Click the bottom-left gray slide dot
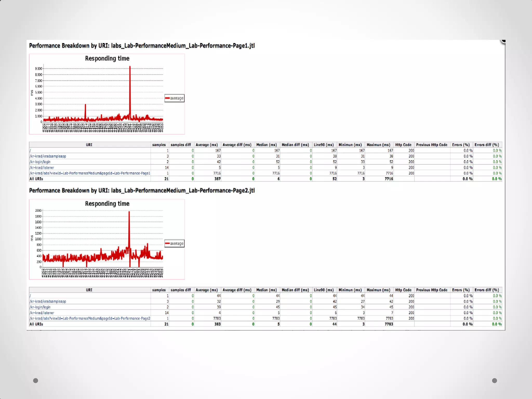The image size is (532, 399). coord(36,381)
